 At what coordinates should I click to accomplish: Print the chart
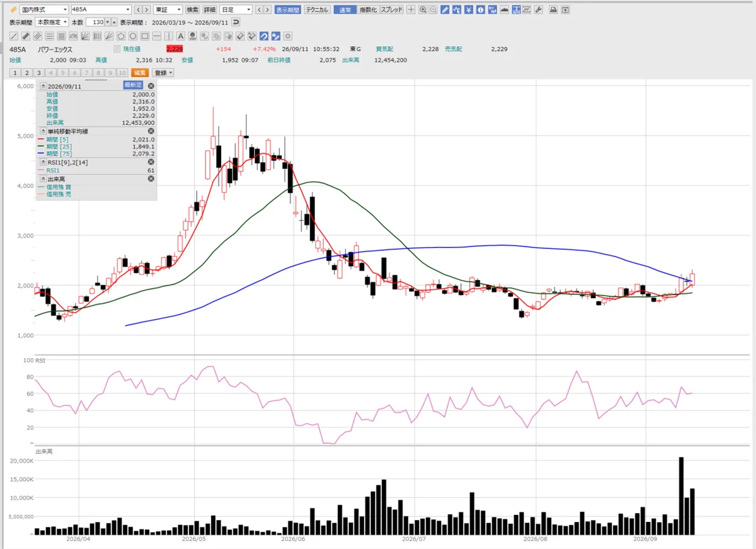pyautogui.click(x=553, y=10)
